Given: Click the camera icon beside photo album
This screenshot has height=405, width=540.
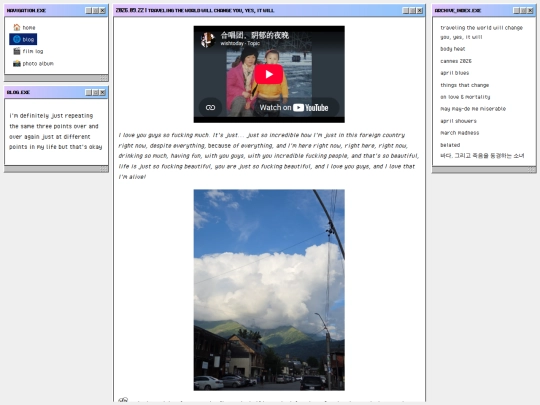Looking at the screenshot, I should [x=17, y=63].
